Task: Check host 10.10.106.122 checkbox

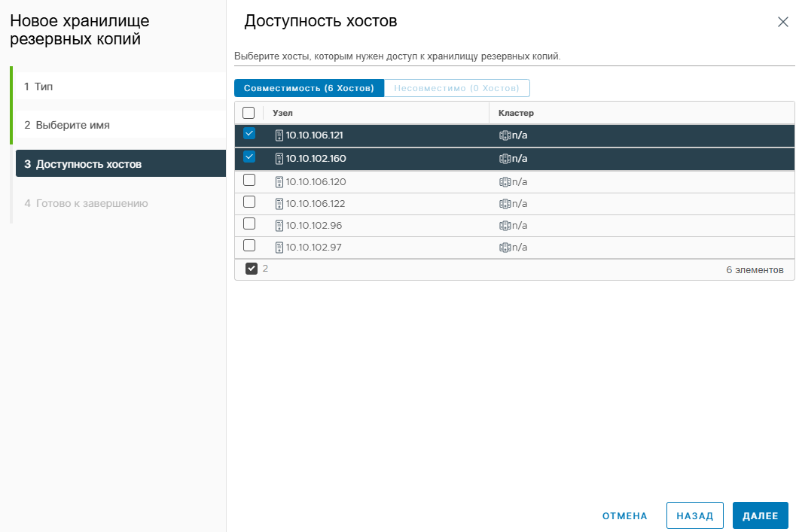Action: click(249, 202)
